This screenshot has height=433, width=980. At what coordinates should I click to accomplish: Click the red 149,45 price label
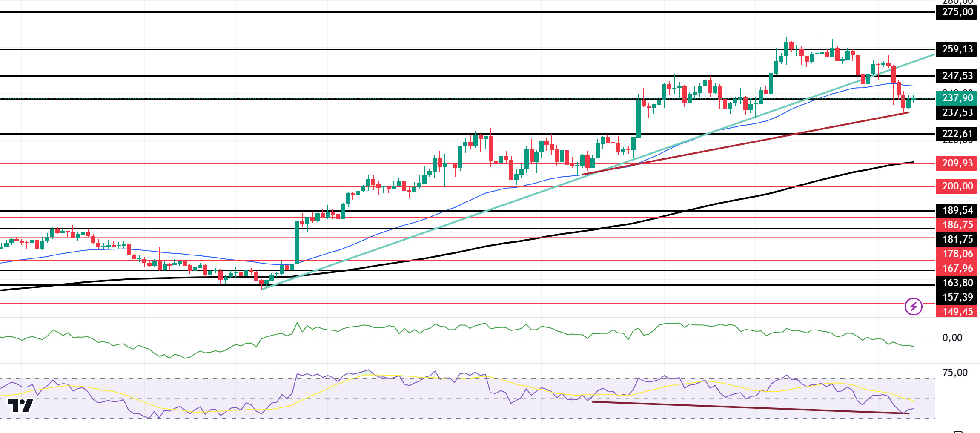click(x=956, y=311)
